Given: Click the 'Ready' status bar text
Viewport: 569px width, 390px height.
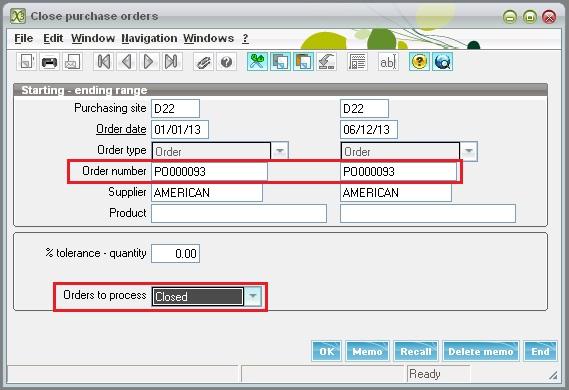Looking at the screenshot, I should point(425,374).
